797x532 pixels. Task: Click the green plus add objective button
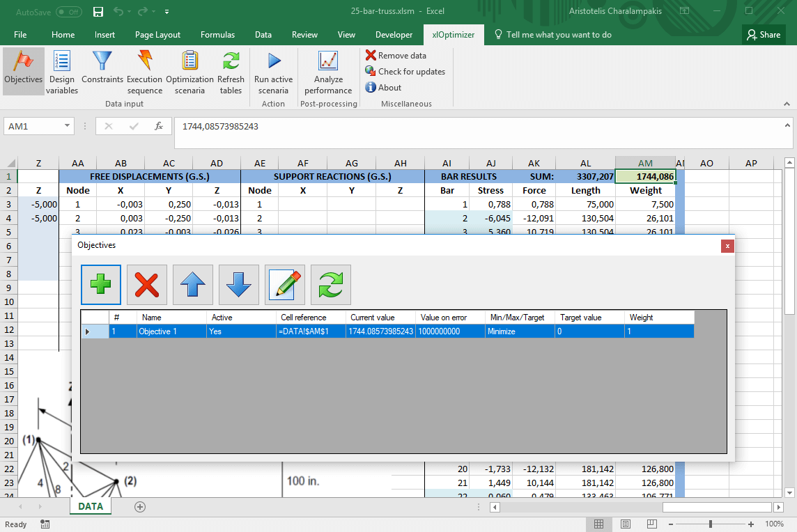[101, 285]
